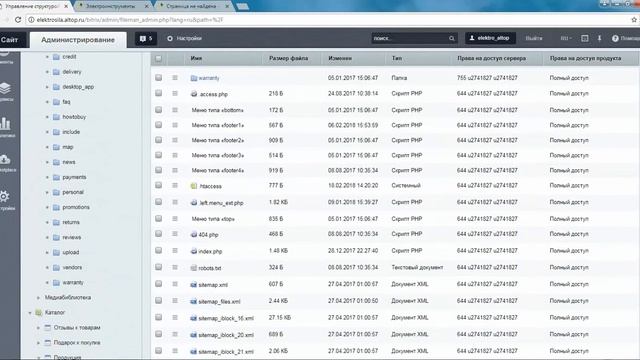Open the Marketing chart icon in sidebar
Viewport: 640px width, 360px height.
[5, 123]
